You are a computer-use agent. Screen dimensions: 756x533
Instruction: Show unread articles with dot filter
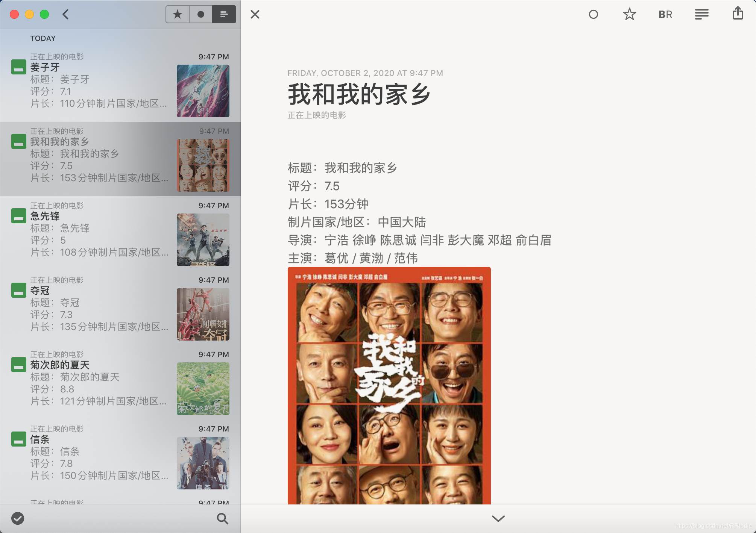pyautogui.click(x=201, y=15)
